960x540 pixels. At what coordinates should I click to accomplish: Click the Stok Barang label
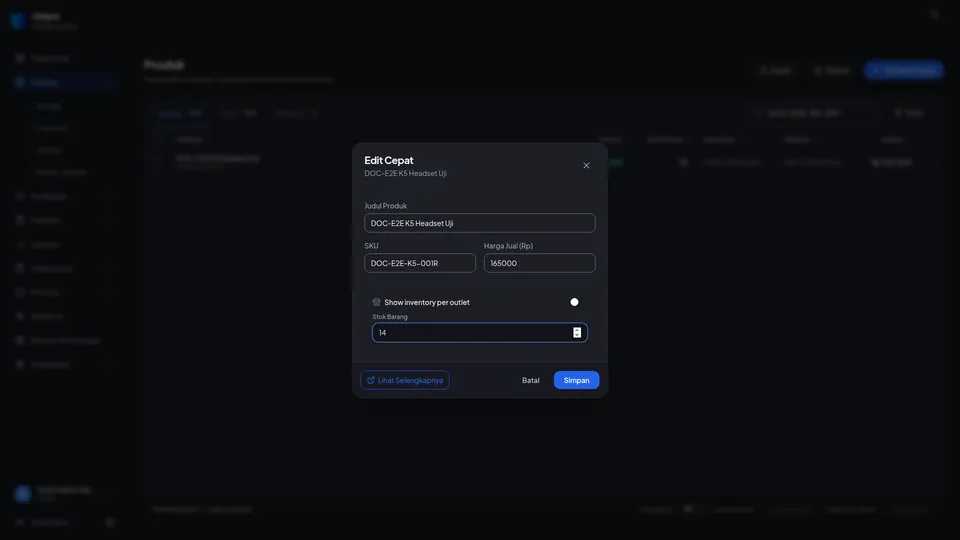click(x=390, y=317)
